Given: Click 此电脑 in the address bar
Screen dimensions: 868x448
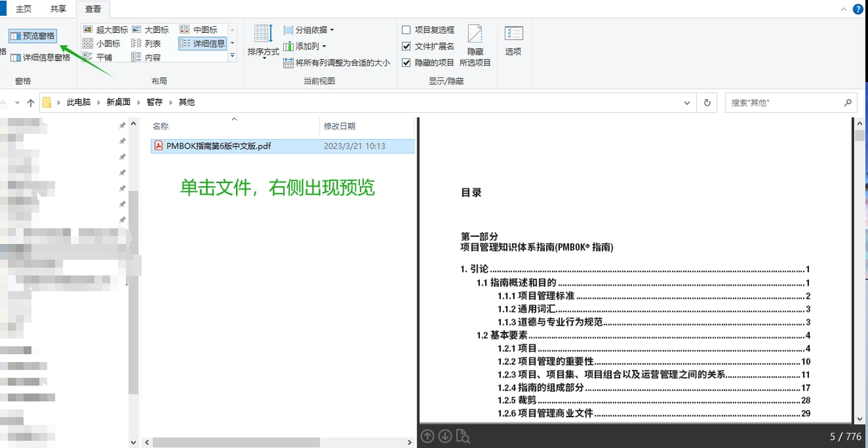Looking at the screenshot, I should point(79,103).
